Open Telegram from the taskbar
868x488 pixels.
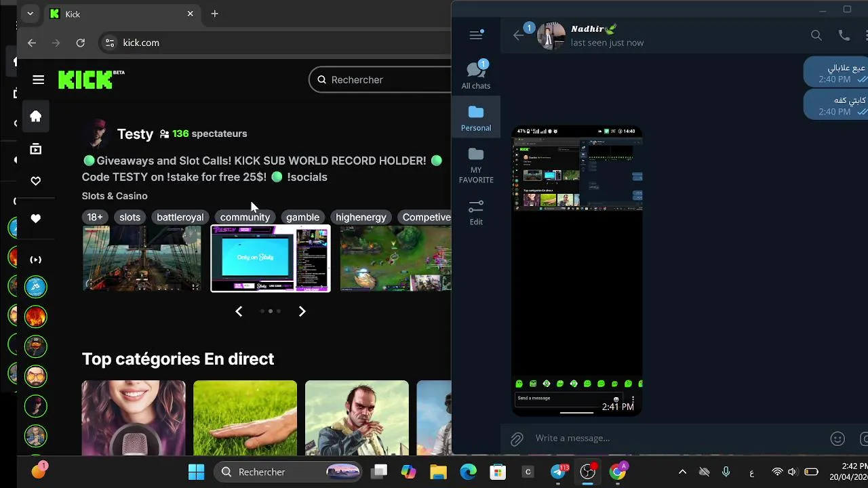pyautogui.click(x=559, y=472)
